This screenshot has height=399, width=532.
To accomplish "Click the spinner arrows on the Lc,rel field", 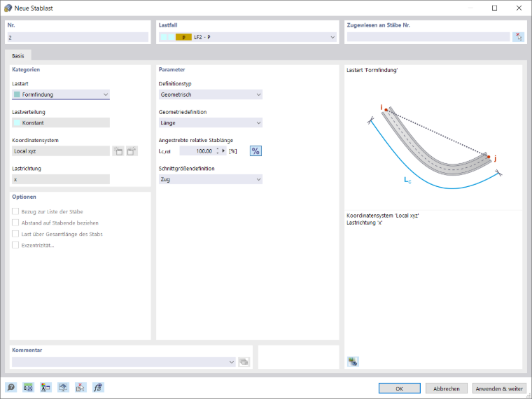I will click(x=218, y=151).
